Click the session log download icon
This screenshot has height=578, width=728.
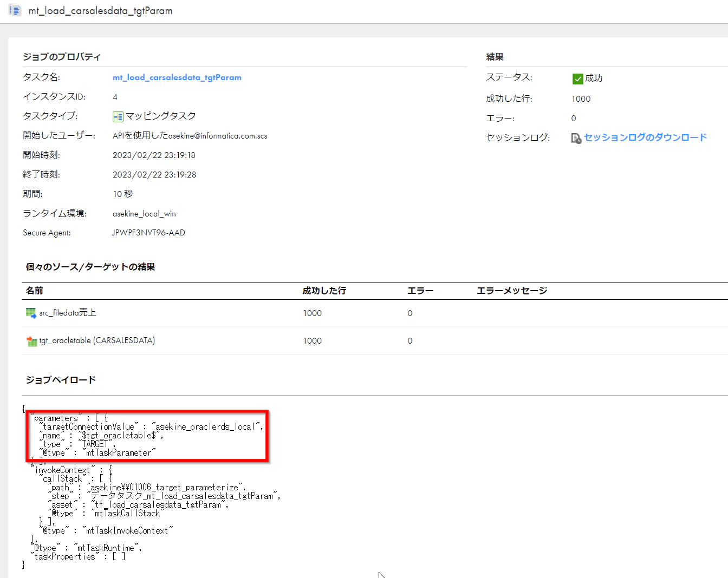(576, 139)
